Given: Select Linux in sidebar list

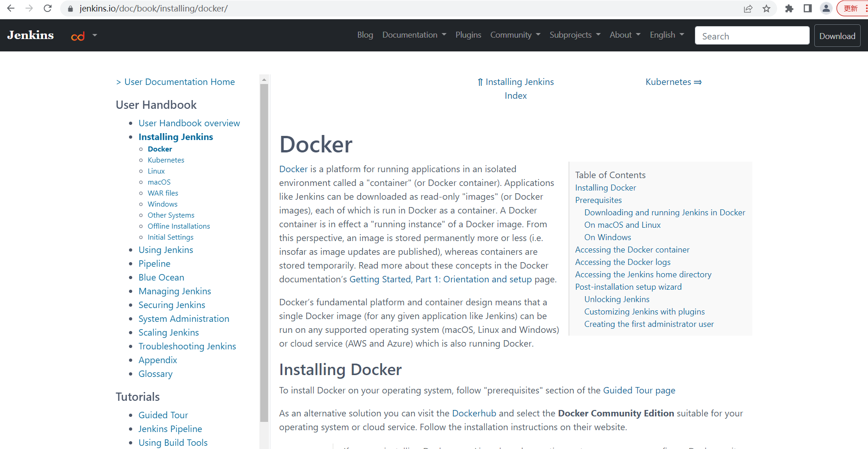Looking at the screenshot, I should [x=156, y=171].
